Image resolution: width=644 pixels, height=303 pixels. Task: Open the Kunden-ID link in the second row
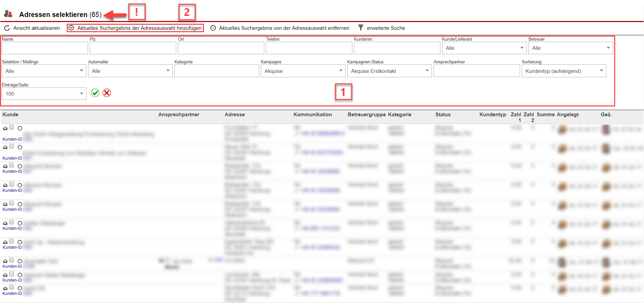pos(12,158)
